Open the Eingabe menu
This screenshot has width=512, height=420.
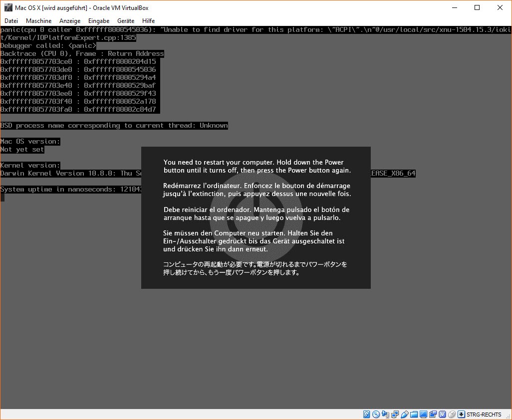pos(99,21)
